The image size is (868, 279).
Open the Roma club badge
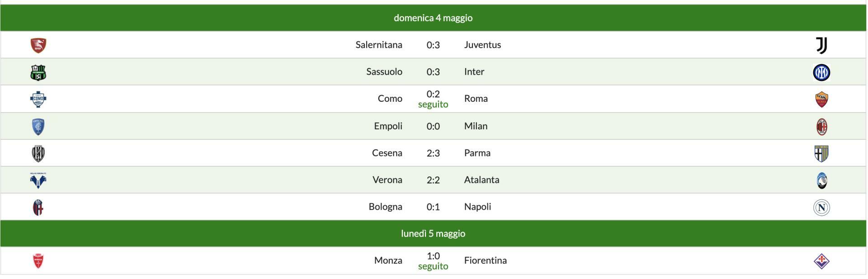[821, 99]
